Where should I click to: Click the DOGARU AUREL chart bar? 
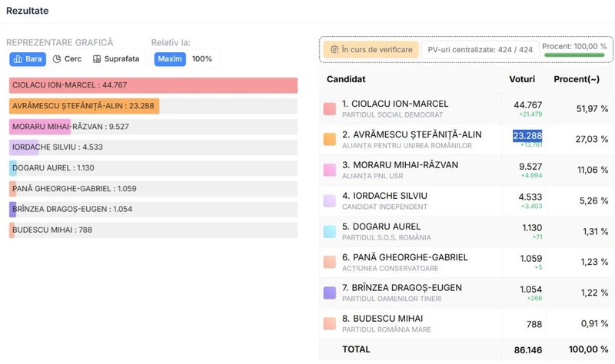[x=13, y=168]
